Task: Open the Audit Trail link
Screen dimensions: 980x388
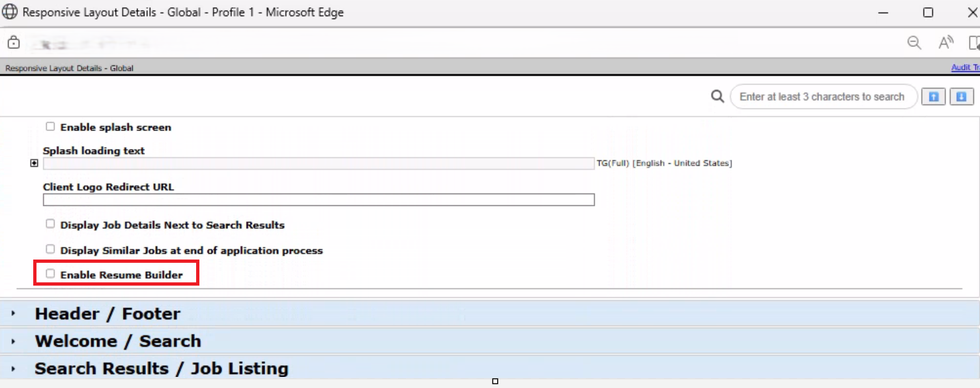Action: (965, 68)
